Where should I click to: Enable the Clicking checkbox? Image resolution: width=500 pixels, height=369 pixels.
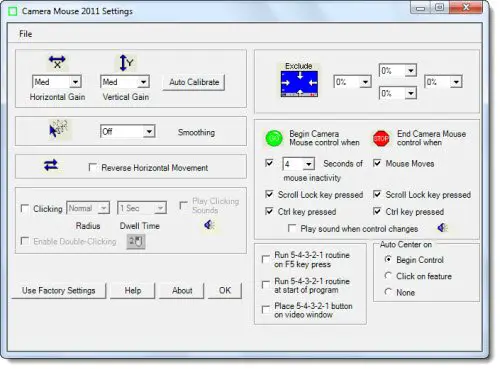coord(25,209)
